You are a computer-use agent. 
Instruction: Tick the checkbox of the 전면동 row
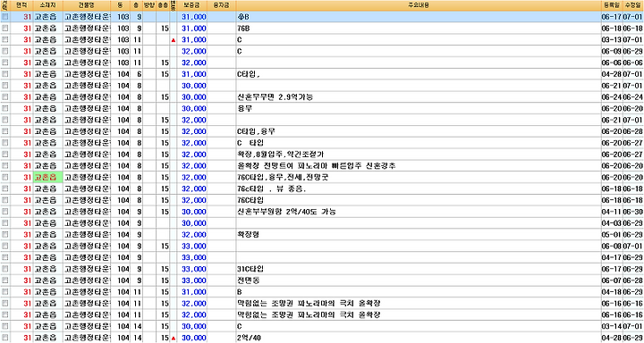[x=5, y=281]
